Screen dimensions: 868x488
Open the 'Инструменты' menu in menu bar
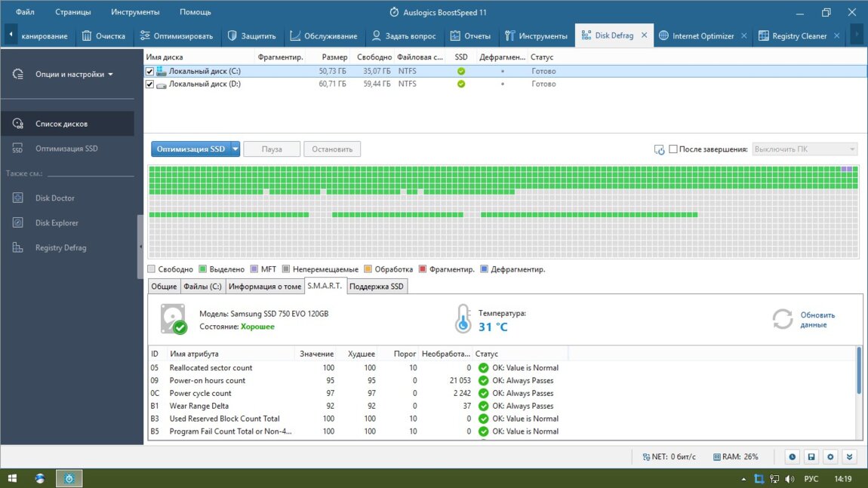[134, 12]
